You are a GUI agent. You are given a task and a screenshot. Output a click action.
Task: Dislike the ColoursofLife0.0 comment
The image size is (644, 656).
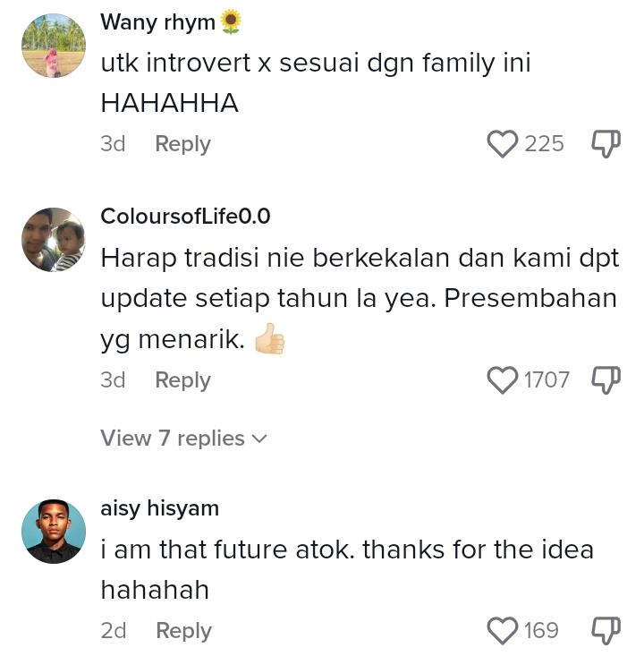coord(606,380)
